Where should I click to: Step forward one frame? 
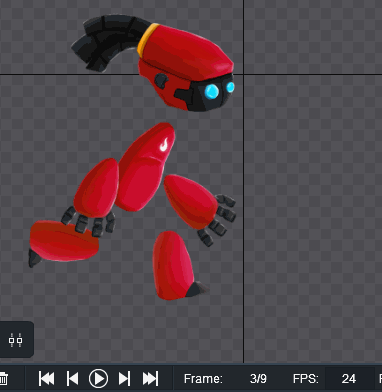124,379
